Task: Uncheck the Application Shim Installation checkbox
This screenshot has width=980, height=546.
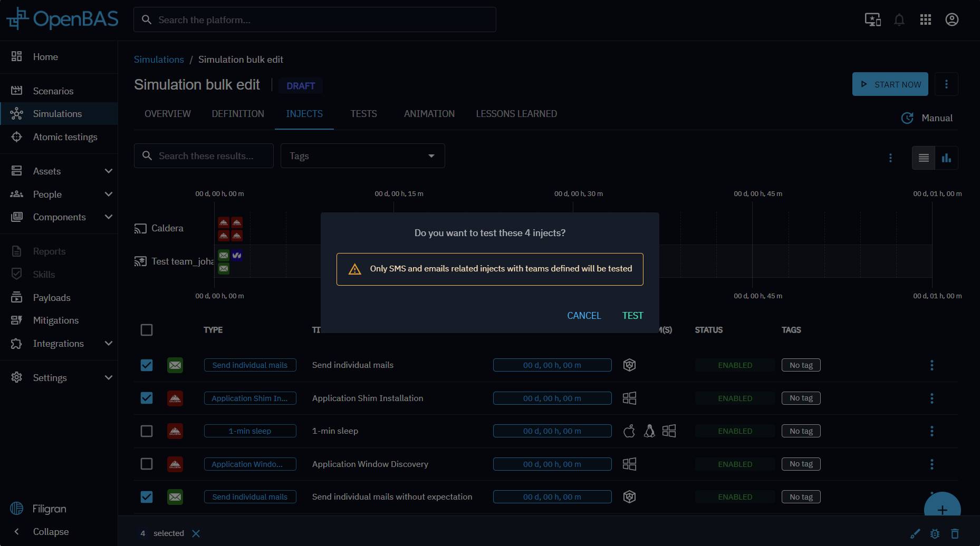Action: point(147,398)
